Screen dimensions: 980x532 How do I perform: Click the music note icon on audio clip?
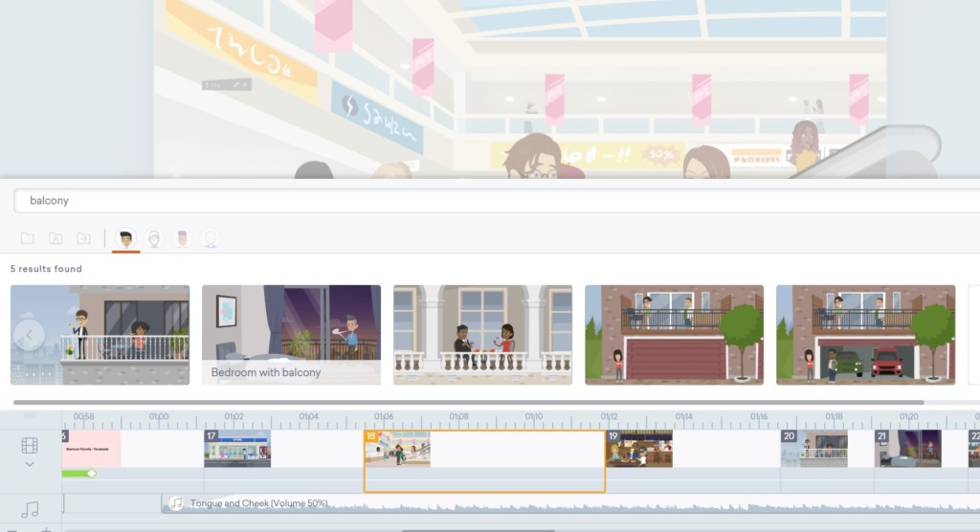[x=177, y=503]
